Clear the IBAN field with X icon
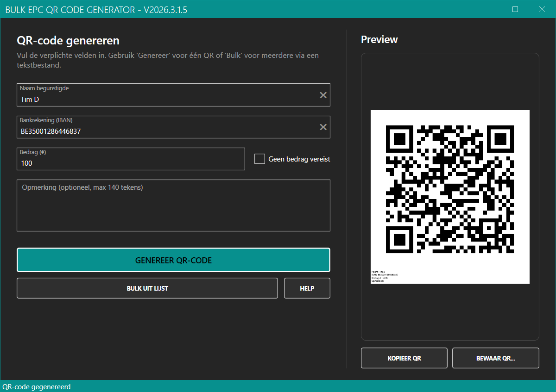 (x=323, y=127)
